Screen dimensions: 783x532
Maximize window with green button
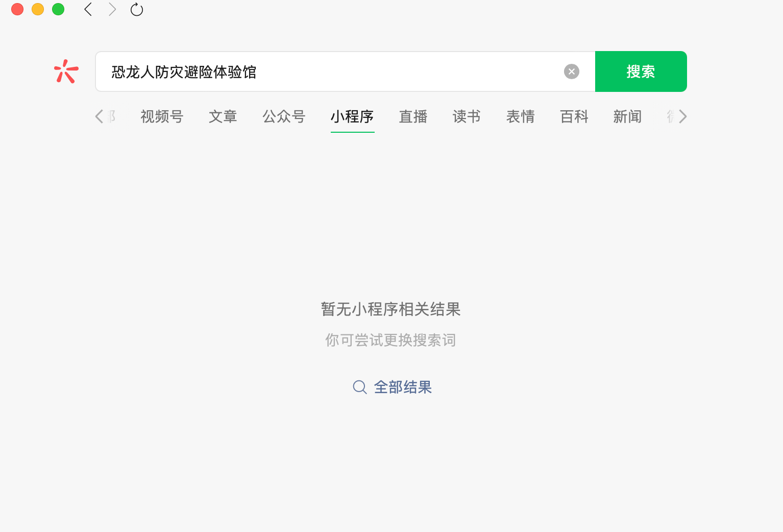point(58,9)
